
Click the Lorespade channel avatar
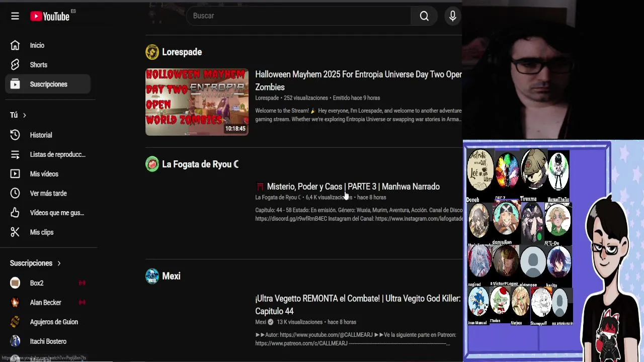[x=152, y=52]
